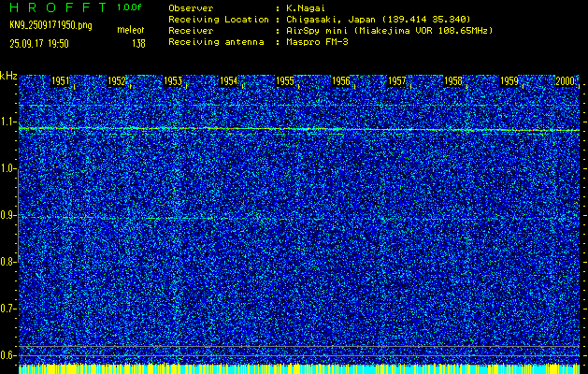
Task: Click frequency axis label 0.8
Action: [7, 262]
